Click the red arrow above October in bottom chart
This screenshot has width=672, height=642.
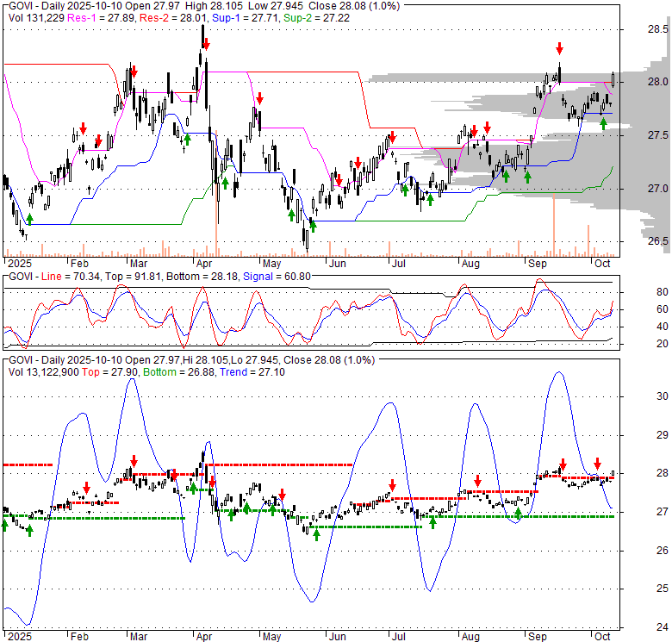coord(597,464)
